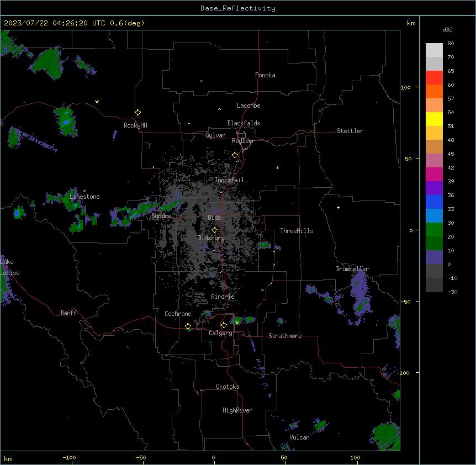
Task: Select the green 30-20 dBZ legend swatch
Action: point(434,230)
